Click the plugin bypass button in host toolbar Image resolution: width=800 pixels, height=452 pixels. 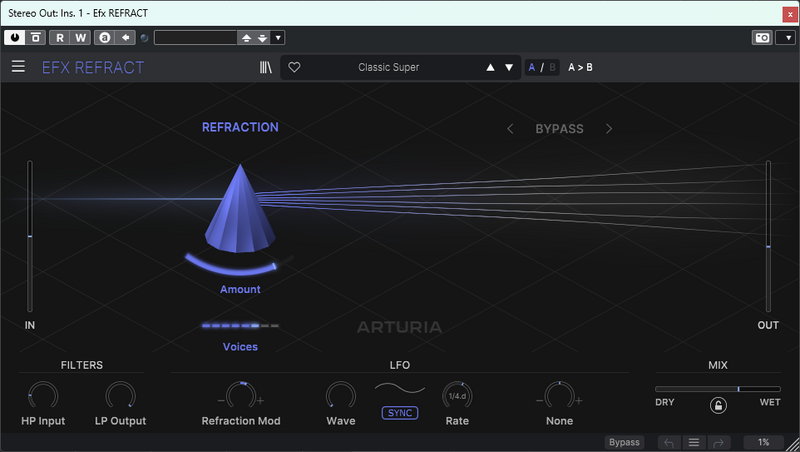click(x=36, y=38)
